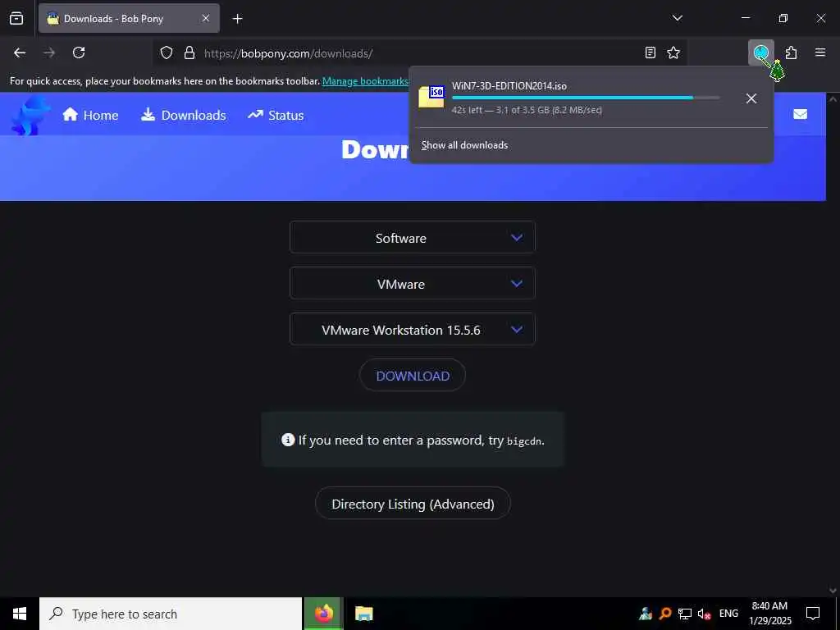Open tracking protection shield icon

click(x=167, y=53)
